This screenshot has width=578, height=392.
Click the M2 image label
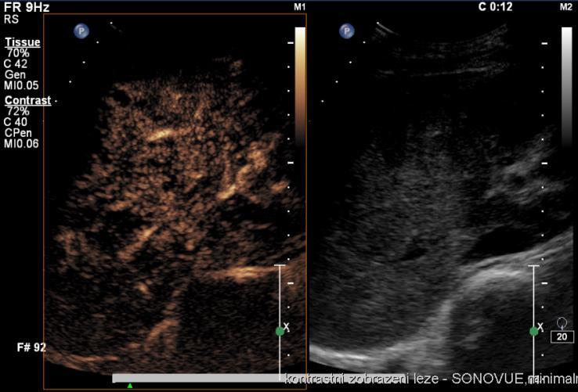click(565, 7)
